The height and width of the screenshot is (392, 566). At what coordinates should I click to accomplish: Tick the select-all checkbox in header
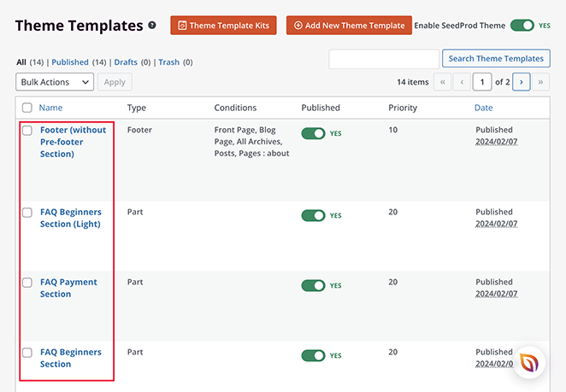[x=27, y=108]
